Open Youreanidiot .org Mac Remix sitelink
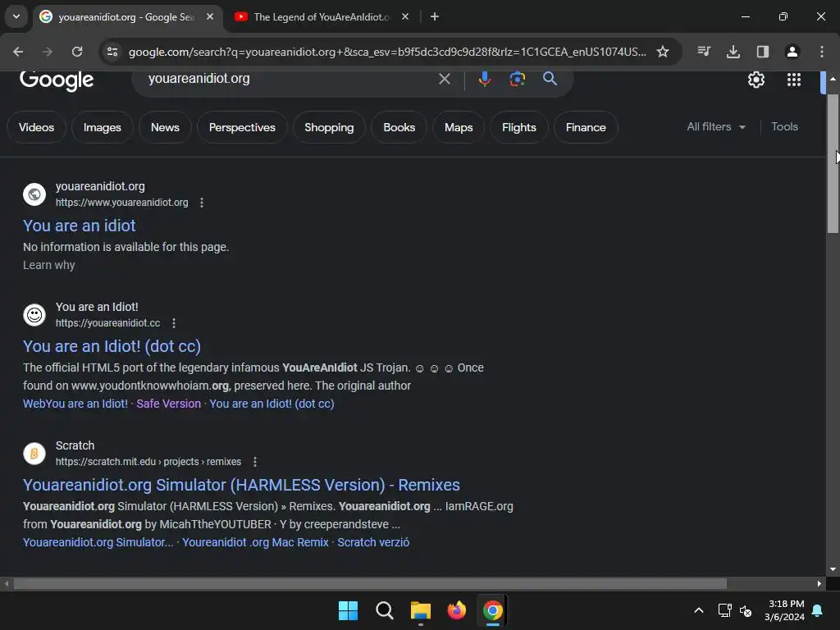 [x=256, y=543]
